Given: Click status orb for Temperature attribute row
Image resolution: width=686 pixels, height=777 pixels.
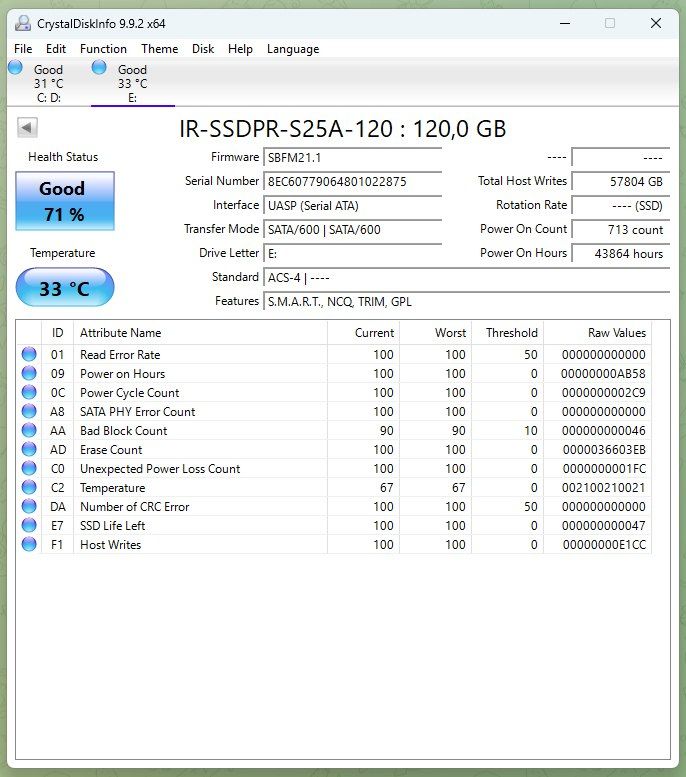Looking at the screenshot, I should (29, 487).
